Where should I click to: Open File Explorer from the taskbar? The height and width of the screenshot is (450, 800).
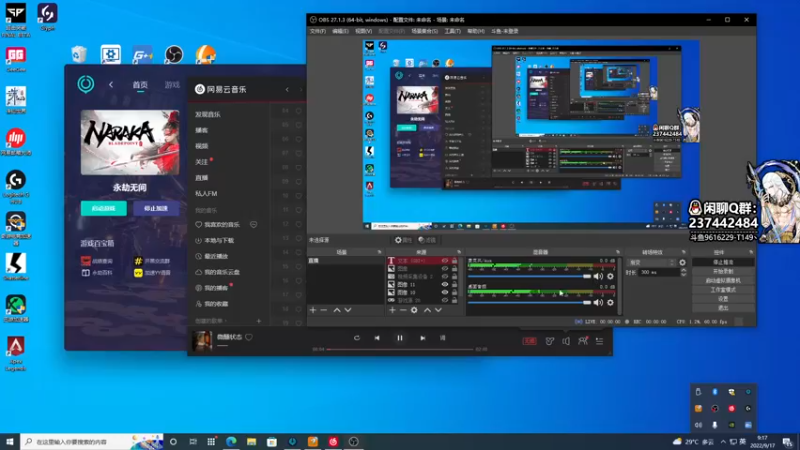point(252,441)
